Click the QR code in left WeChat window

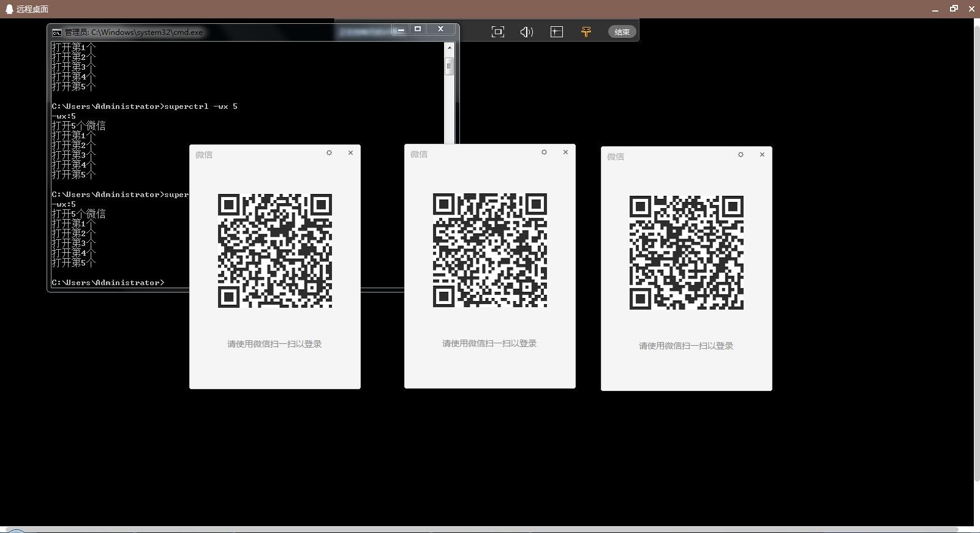[x=275, y=251]
